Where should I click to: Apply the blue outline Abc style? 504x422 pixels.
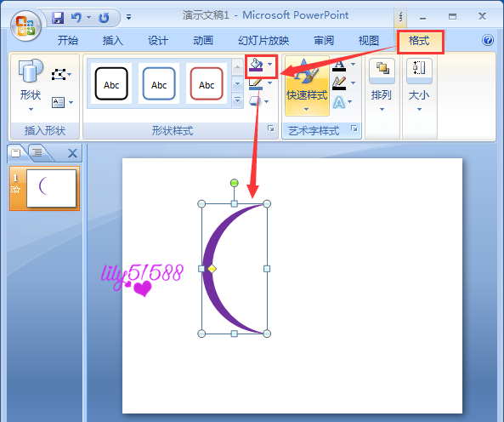[x=159, y=83]
